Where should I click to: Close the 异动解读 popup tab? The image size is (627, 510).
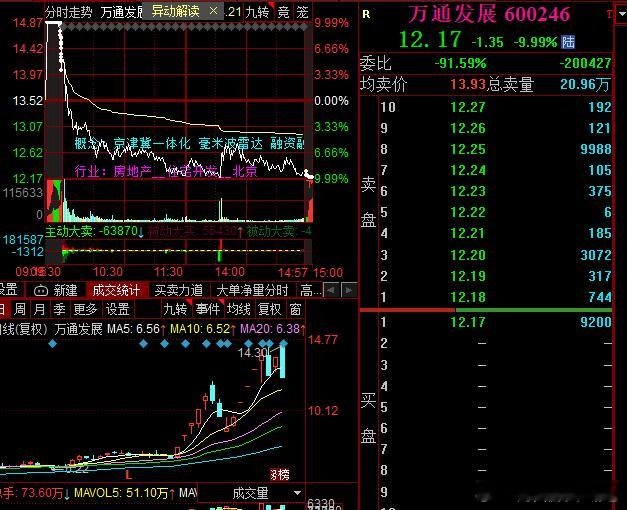click(x=214, y=11)
